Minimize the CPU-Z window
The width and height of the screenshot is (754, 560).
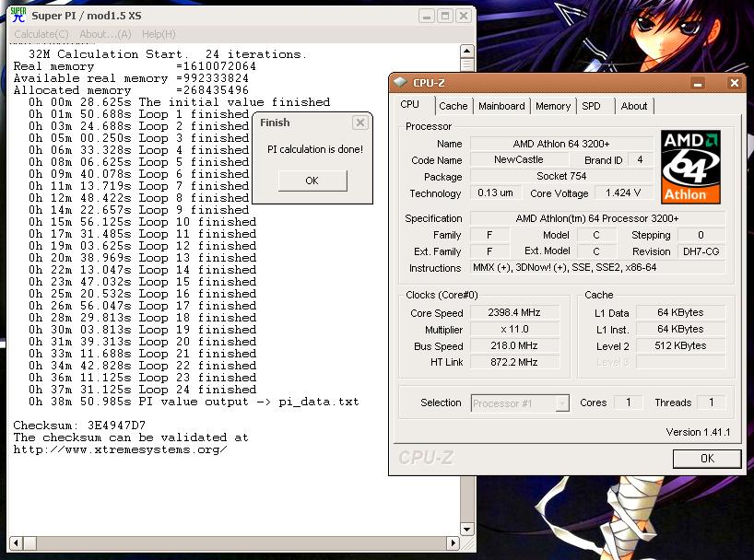coord(698,83)
